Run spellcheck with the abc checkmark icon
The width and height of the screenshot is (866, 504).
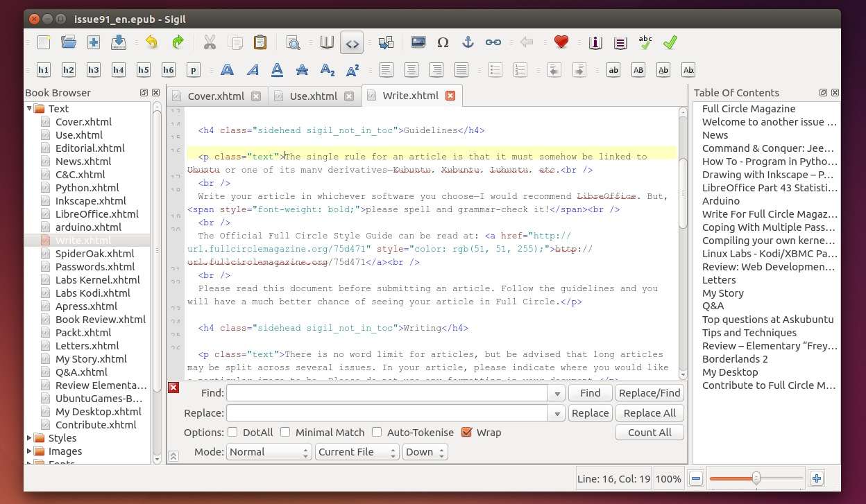[645, 42]
